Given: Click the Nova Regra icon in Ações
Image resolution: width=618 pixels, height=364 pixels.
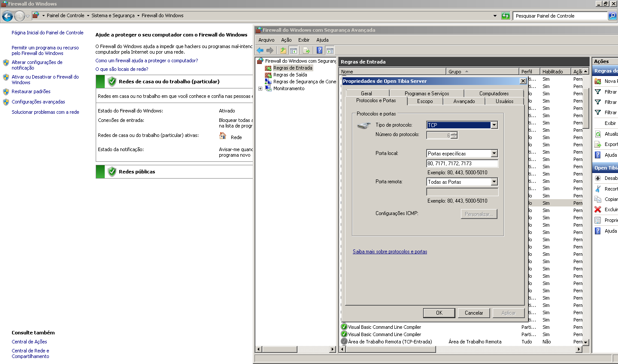Looking at the screenshot, I should coord(598,81).
